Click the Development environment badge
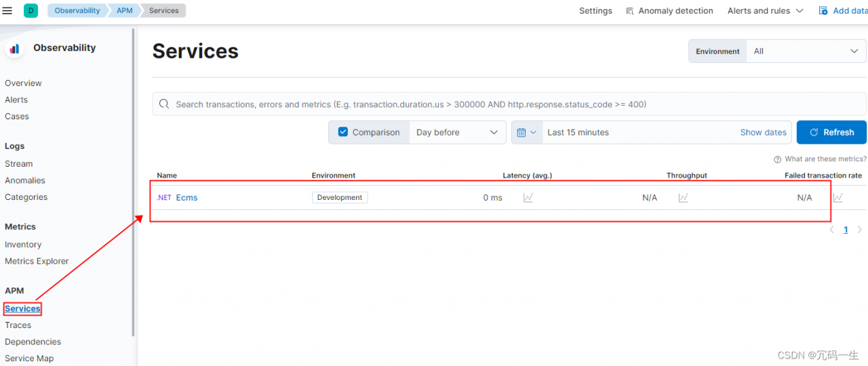 click(x=340, y=197)
